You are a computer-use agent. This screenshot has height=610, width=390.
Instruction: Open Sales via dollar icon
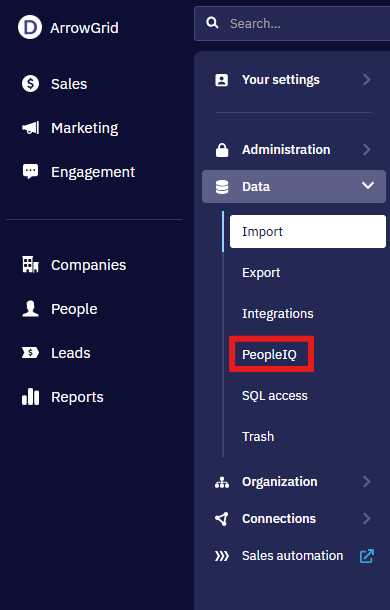30,84
